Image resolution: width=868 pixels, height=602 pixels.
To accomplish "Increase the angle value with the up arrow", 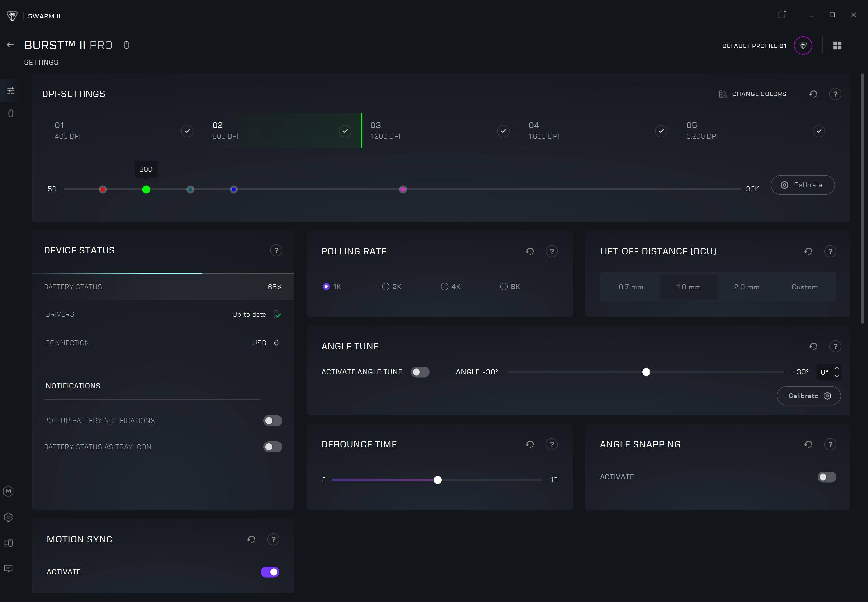I will click(837, 368).
